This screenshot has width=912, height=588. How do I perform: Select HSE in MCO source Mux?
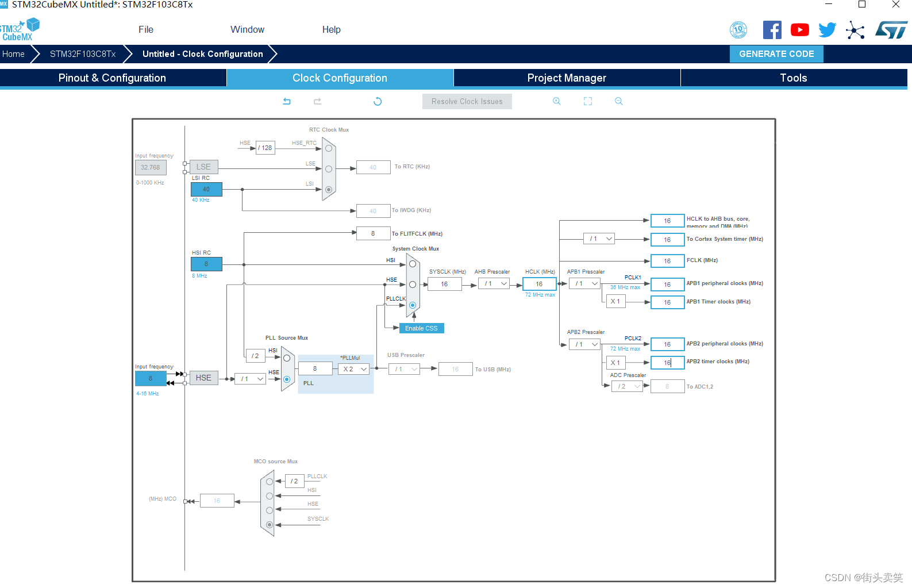pos(270,510)
